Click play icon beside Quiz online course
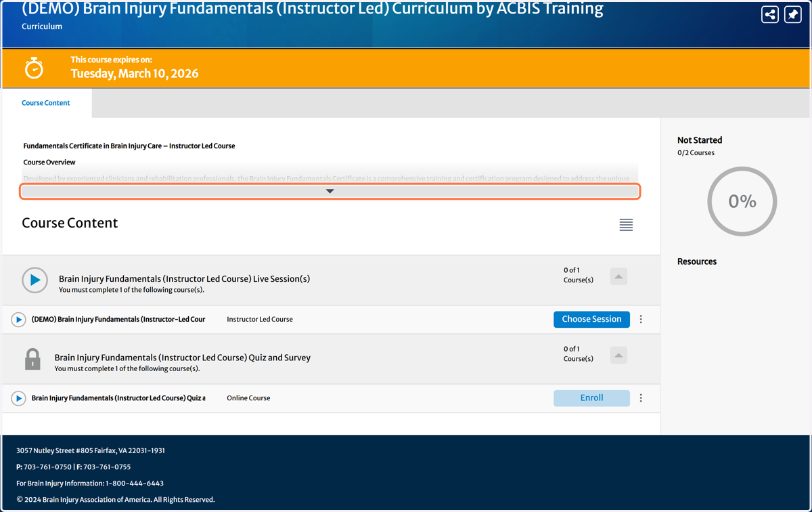The height and width of the screenshot is (512, 812). click(18, 398)
